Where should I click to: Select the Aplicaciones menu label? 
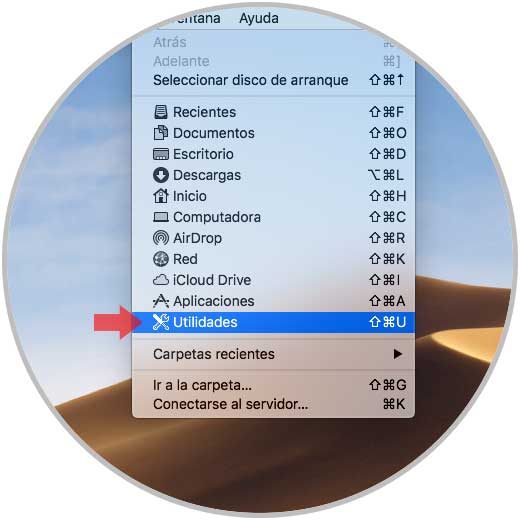tap(214, 301)
